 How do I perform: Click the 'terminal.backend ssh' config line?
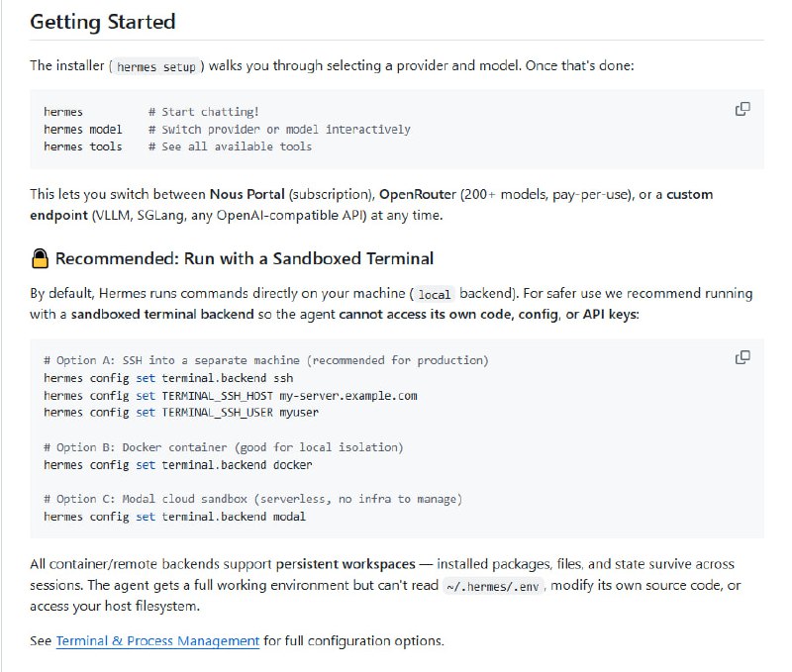168,378
